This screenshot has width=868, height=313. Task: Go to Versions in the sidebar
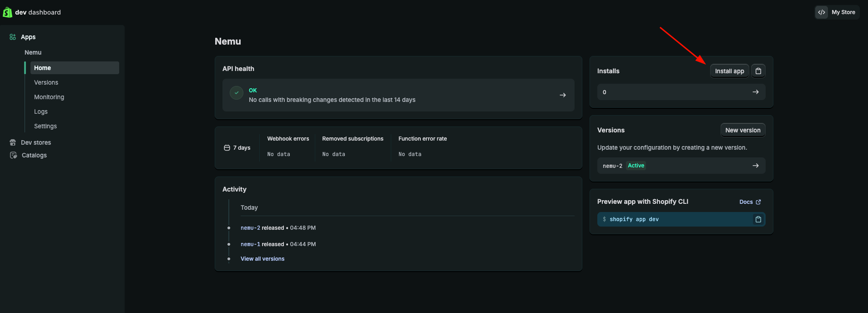click(x=46, y=82)
